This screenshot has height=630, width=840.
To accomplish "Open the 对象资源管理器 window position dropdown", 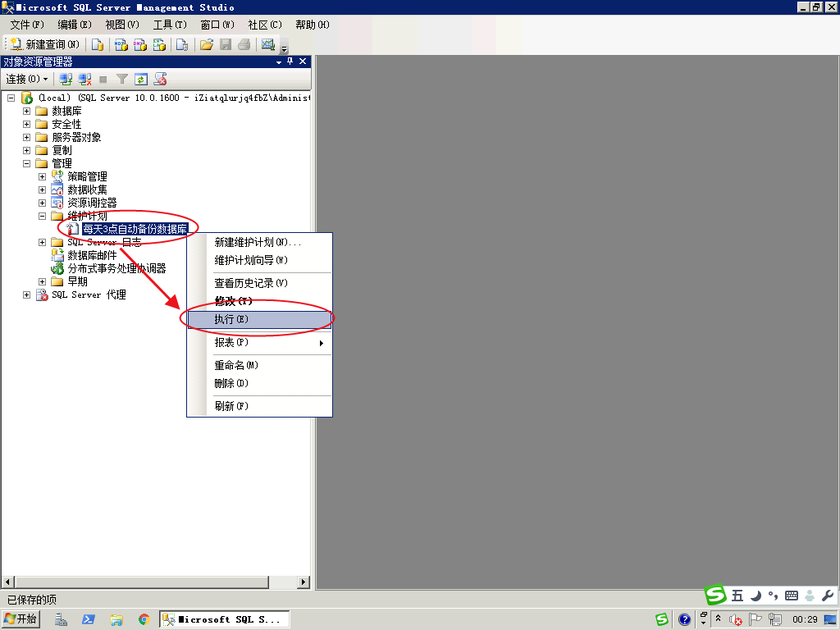I will [279, 62].
